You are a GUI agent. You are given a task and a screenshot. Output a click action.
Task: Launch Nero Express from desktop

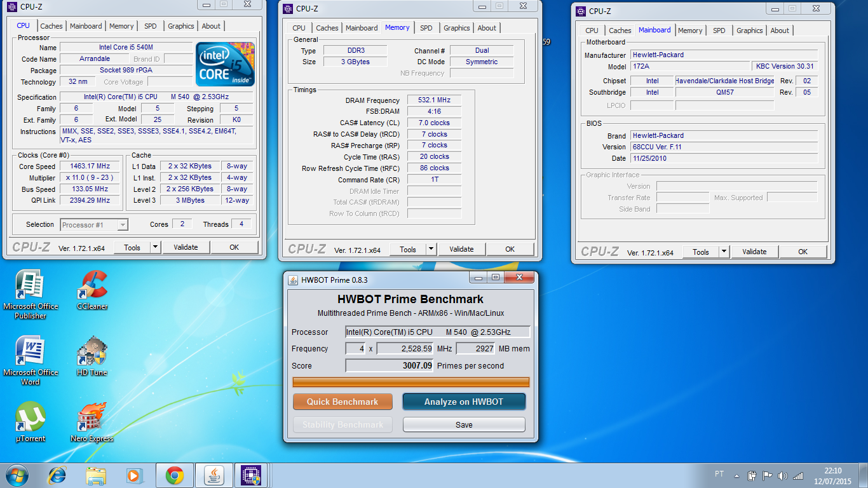(x=92, y=423)
